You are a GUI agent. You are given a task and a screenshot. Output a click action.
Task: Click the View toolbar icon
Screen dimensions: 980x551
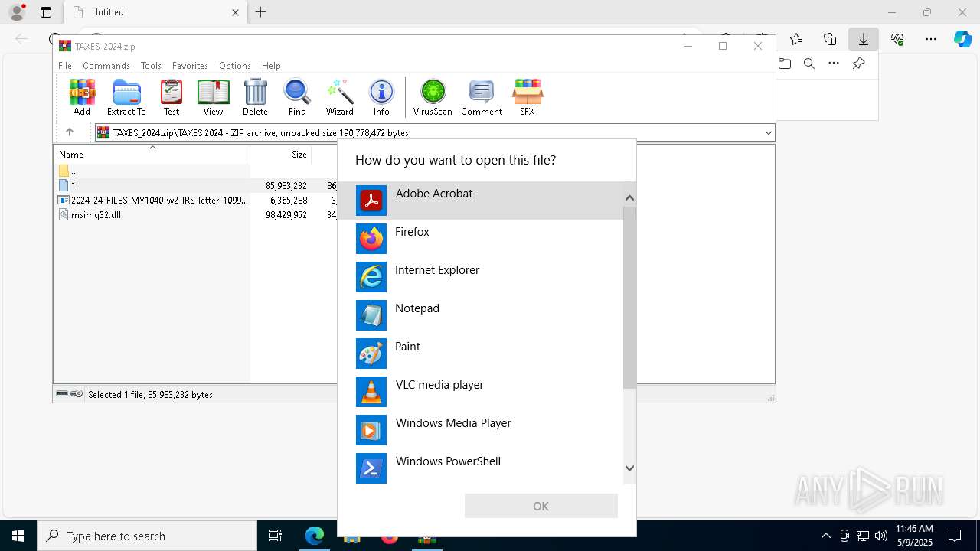pos(213,97)
